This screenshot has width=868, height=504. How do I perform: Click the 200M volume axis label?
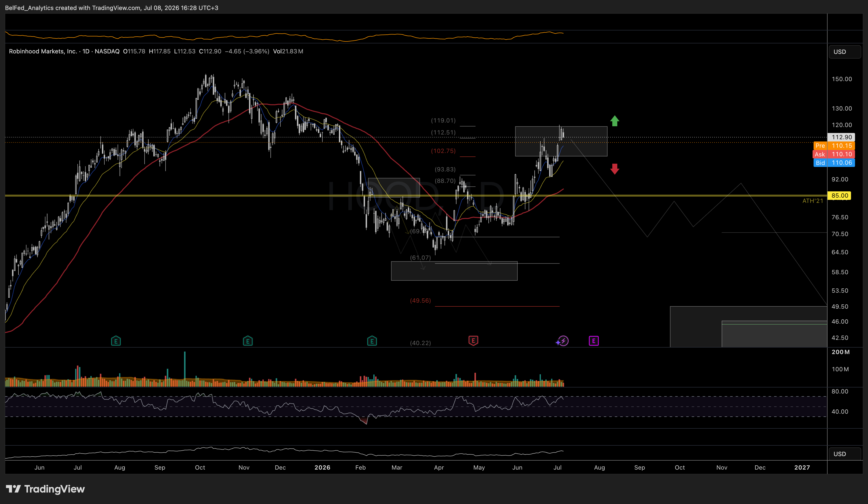click(x=841, y=352)
